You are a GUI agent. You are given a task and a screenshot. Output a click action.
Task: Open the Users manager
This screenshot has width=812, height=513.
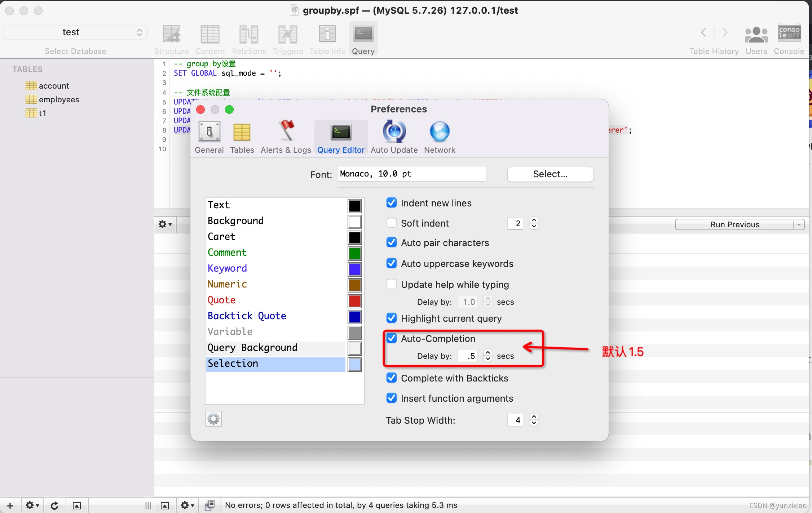[756, 38]
